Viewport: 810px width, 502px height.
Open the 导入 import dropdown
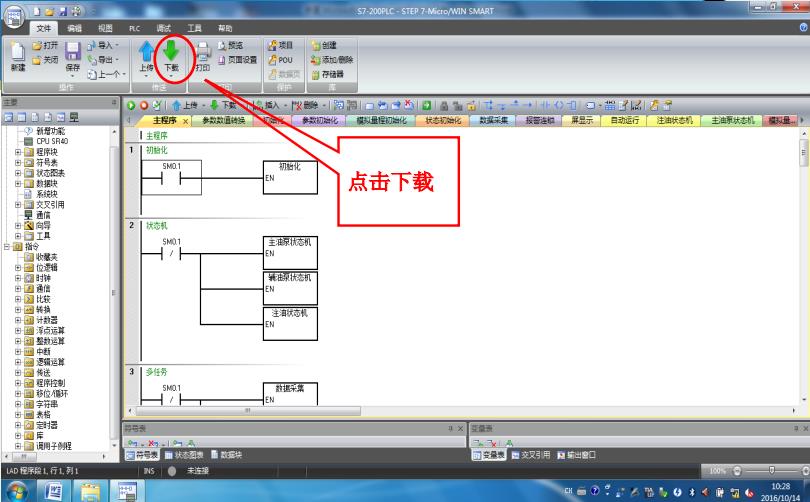[x=103, y=45]
